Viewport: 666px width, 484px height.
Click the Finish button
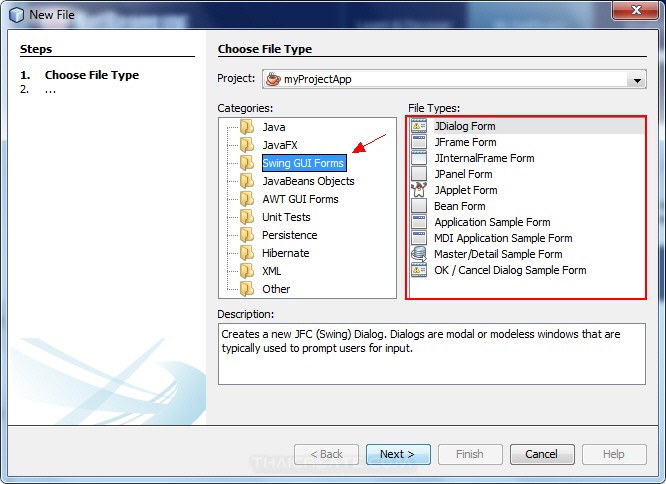tap(470, 454)
